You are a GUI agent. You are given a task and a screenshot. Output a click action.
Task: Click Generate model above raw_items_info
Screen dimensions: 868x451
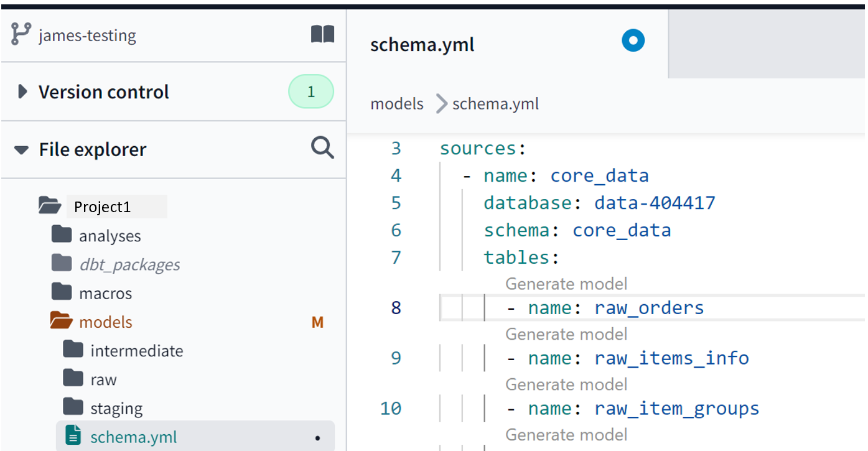(566, 335)
